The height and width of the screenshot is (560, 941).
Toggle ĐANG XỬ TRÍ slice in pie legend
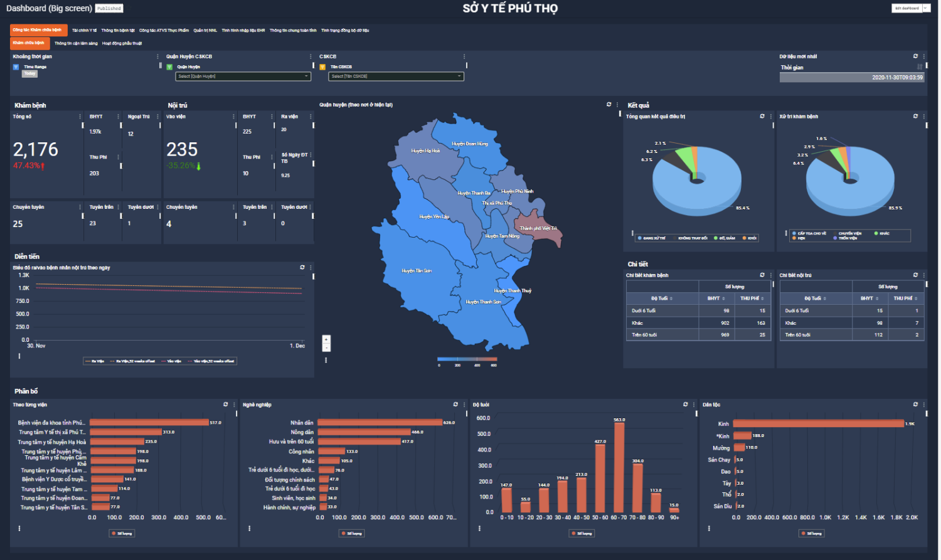(652, 238)
